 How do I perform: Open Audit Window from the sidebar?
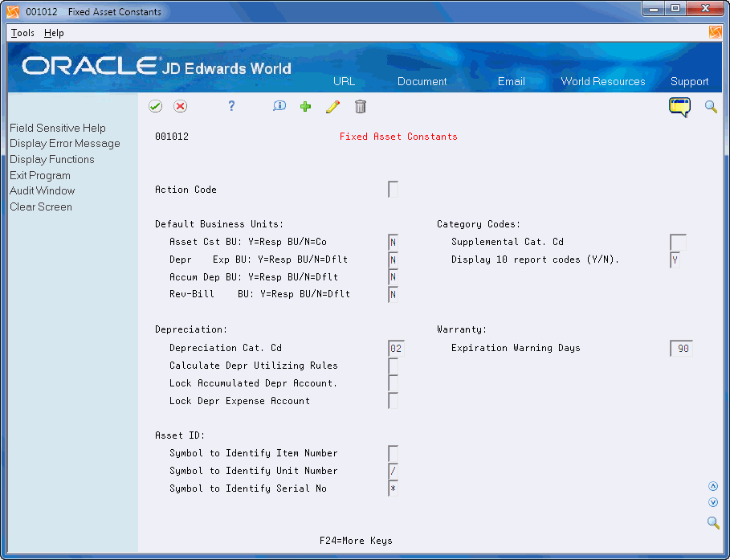[43, 191]
